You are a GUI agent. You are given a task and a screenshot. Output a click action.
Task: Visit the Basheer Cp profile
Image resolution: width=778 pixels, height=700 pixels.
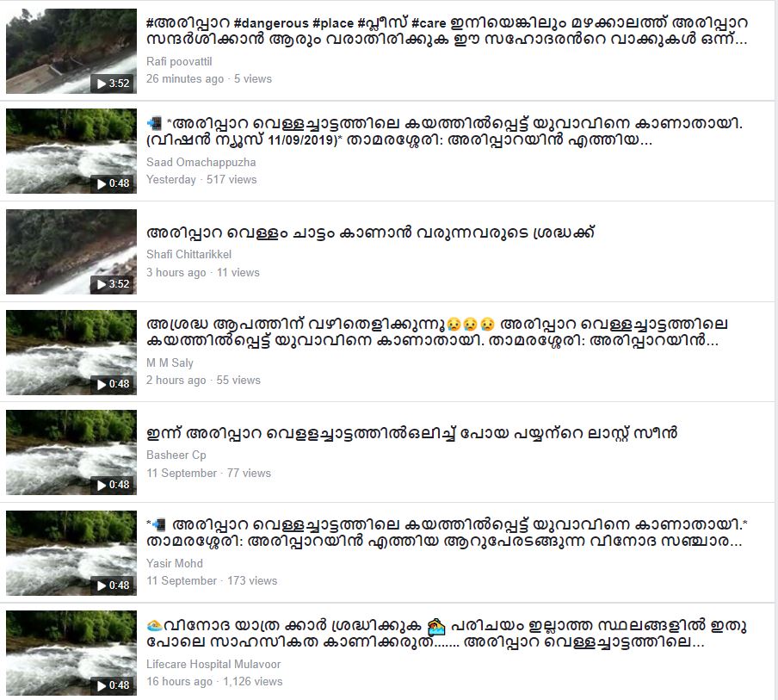pos(176,455)
